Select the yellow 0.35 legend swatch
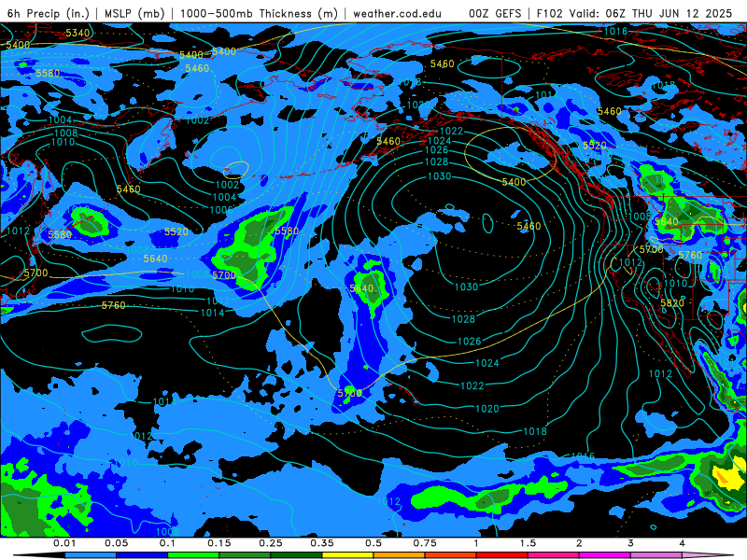 347,555
